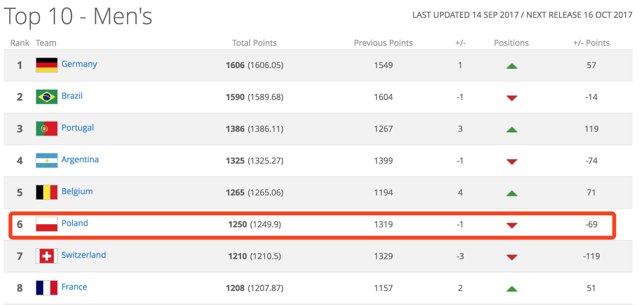Image resolution: width=644 pixels, height=305 pixels.
Task: Open the Poland team link
Action: click(x=75, y=223)
